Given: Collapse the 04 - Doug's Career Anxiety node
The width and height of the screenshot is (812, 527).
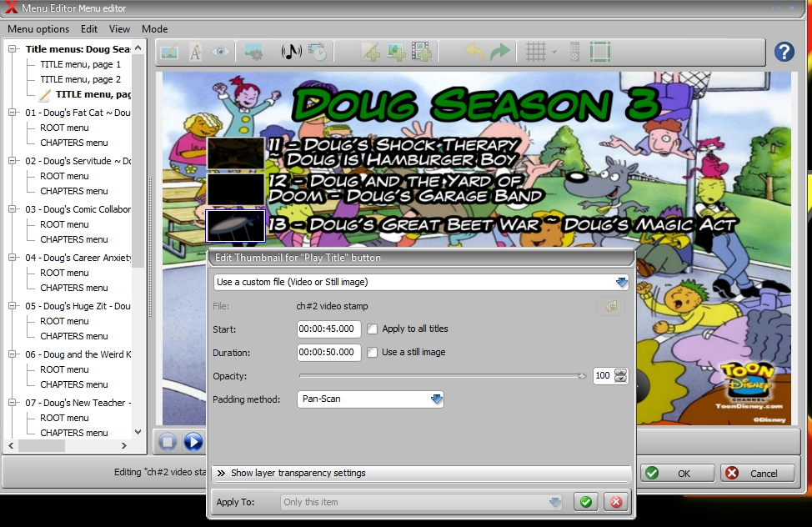Looking at the screenshot, I should pos(13,258).
